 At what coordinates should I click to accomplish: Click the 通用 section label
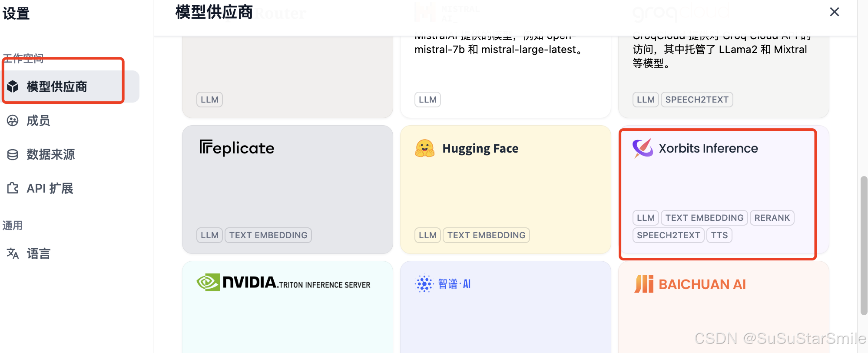[x=13, y=225]
